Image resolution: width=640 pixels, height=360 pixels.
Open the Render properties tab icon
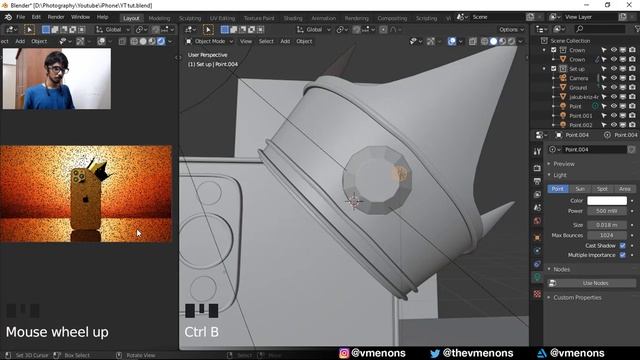[x=537, y=168]
